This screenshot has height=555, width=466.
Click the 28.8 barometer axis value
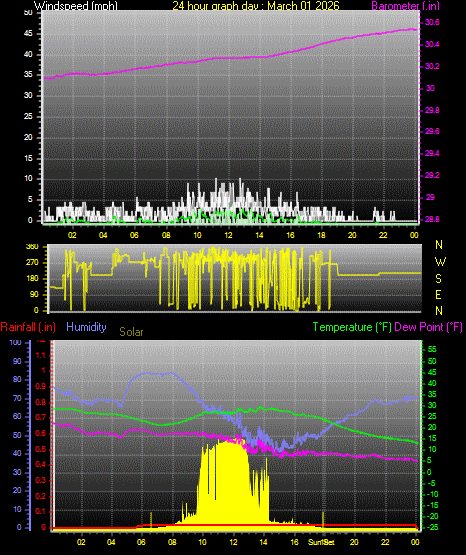[x=432, y=219]
